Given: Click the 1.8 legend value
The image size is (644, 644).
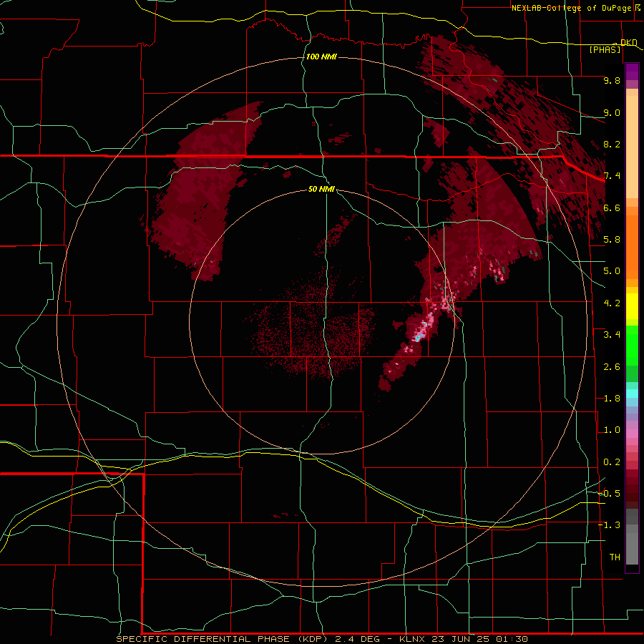Looking at the screenshot, I should [612, 399].
